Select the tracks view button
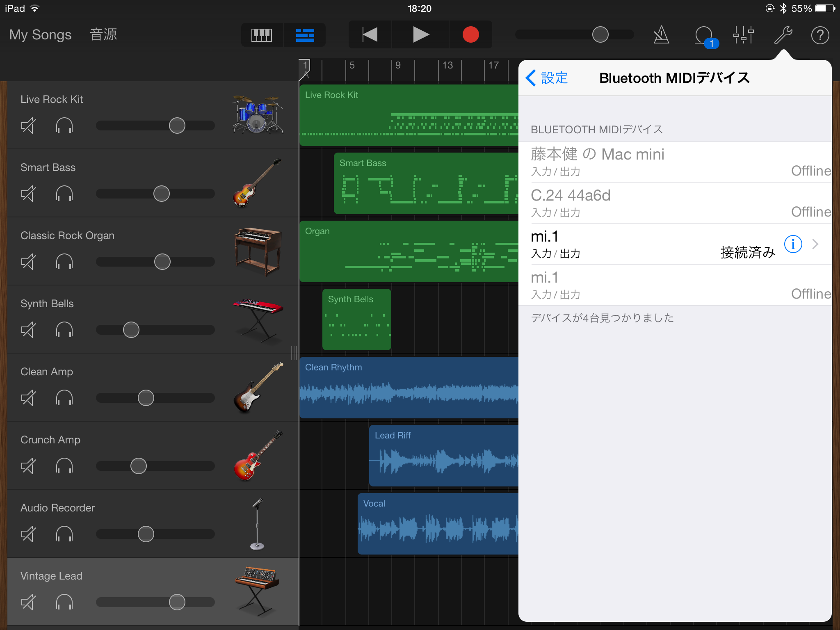840x630 pixels. [305, 35]
